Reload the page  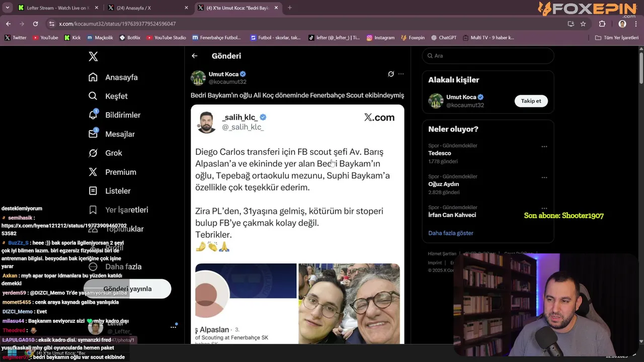[x=35, y=24]
